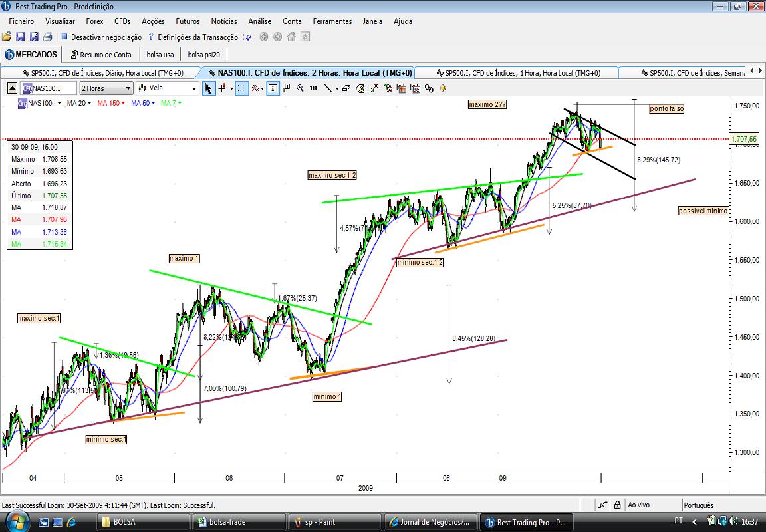Click the NAS100.I symbol input field

(x=49, y=88)
